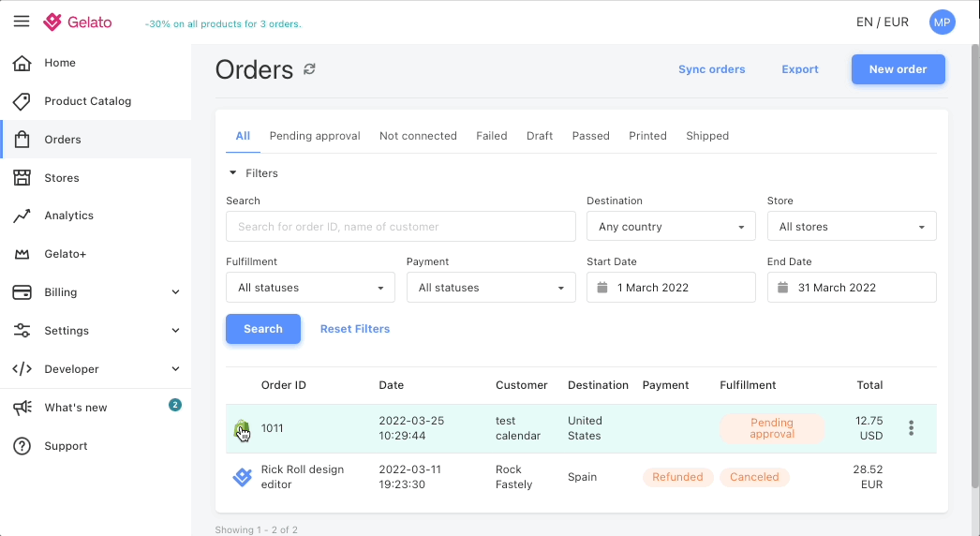Open the Gelato+ menu item
This screenshot has height=536, width=980.
tap(96, 254)
